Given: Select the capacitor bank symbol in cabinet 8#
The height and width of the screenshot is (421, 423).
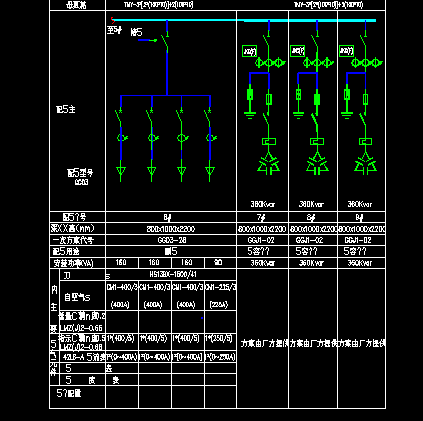Looking at the screenshot, I should [x=317, y=164].
